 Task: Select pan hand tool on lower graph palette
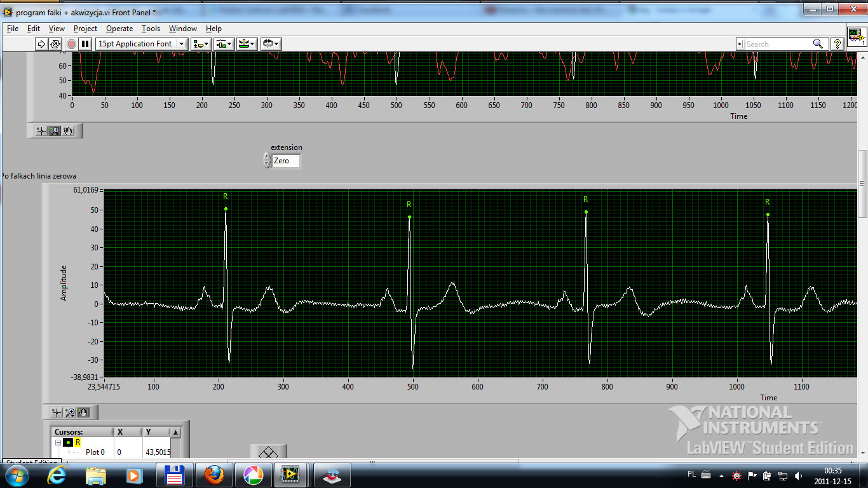point(83,412)
